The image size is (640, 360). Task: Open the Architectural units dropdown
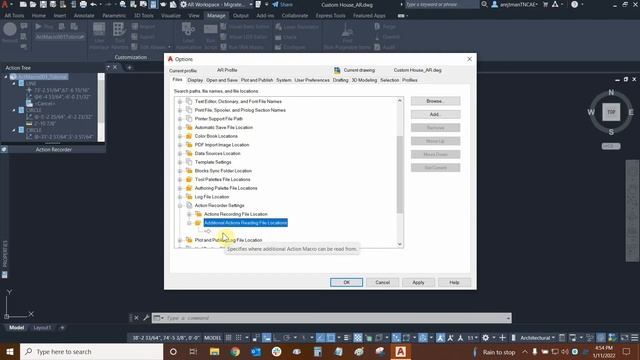(x=537, y=338)
